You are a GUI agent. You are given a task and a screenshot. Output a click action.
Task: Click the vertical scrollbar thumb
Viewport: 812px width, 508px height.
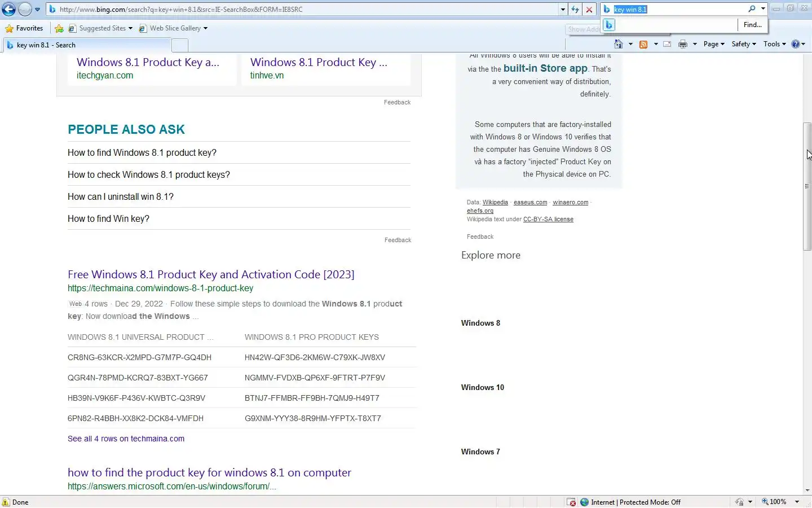tap(807, 186)
